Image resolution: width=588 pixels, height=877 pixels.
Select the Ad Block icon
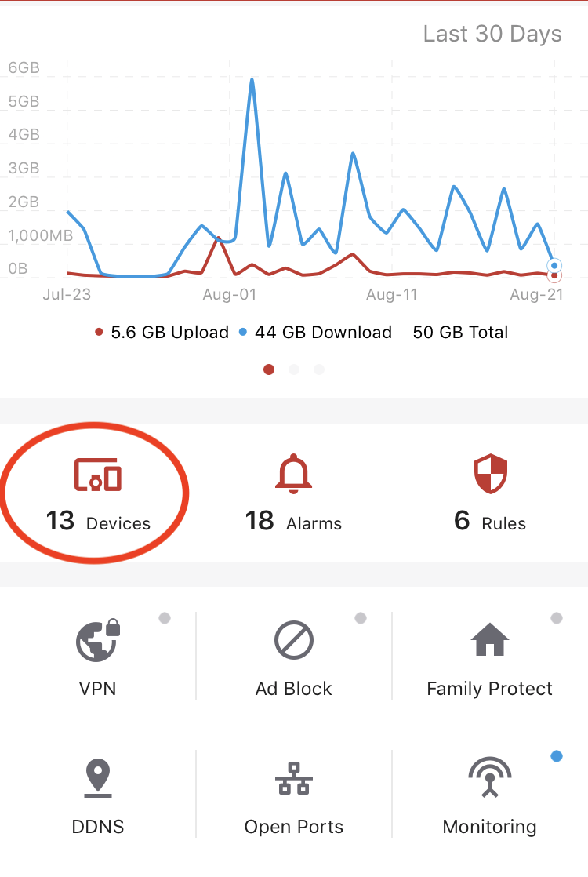coord(293,640)
